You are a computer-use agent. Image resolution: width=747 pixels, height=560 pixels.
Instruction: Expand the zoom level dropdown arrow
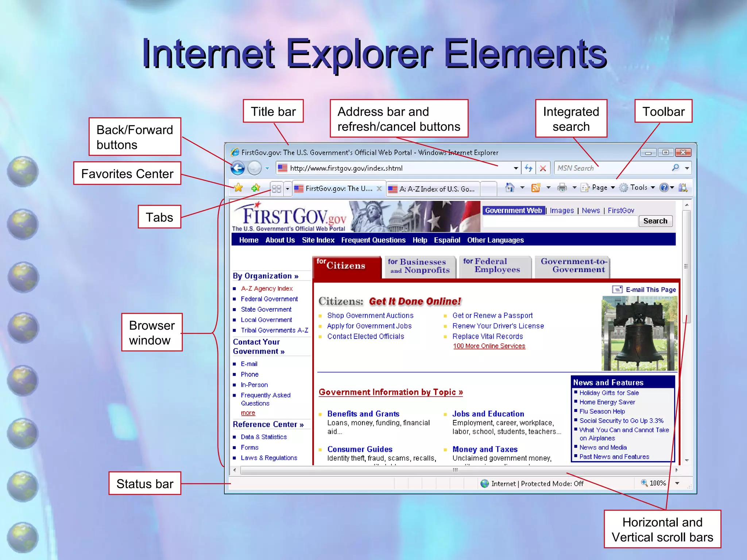677,483
